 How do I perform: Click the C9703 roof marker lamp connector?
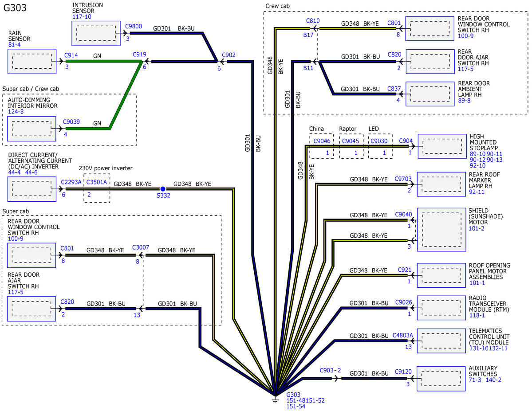coord(403,179)
